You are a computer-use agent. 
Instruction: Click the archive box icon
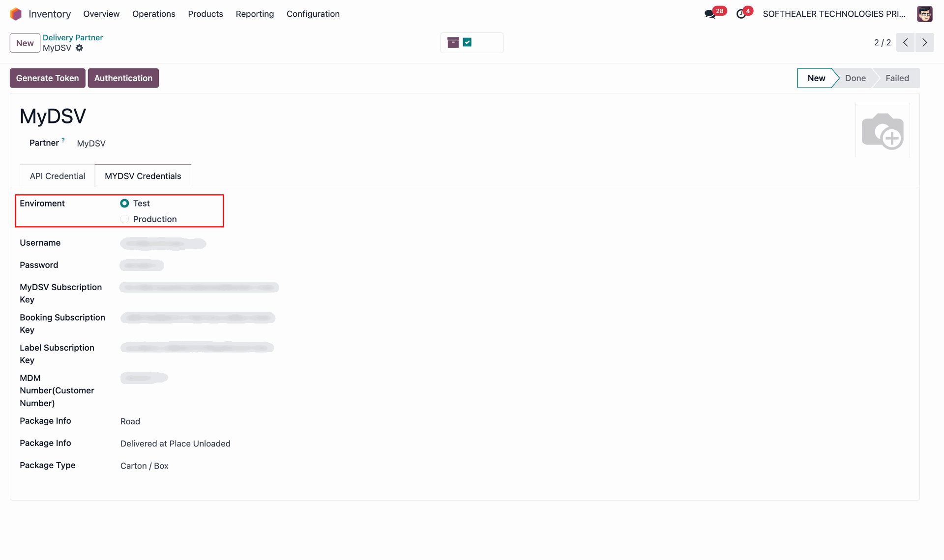pyautogui.click(x=453, y=43)
